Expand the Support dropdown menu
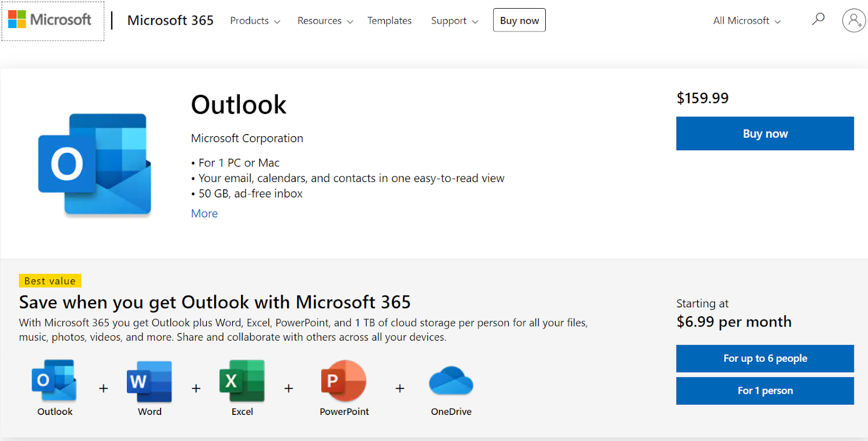The image size is (868, 441). pyautogui.click(x=455, y=21)
